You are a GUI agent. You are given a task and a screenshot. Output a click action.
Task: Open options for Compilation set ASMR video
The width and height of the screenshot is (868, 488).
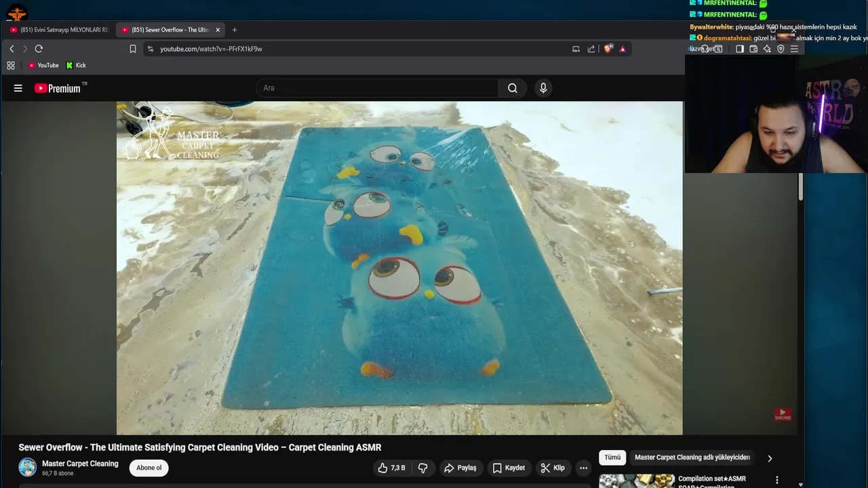point(777,481)
